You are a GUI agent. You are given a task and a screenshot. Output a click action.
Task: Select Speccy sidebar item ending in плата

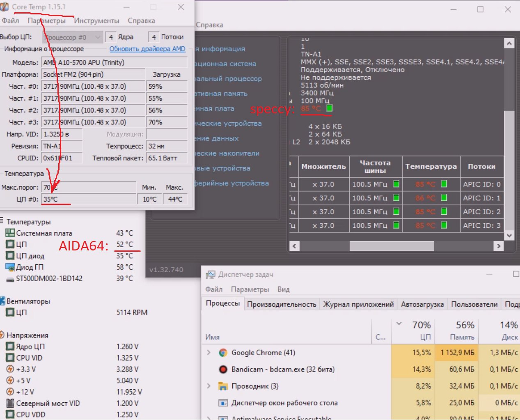point(214,108)
